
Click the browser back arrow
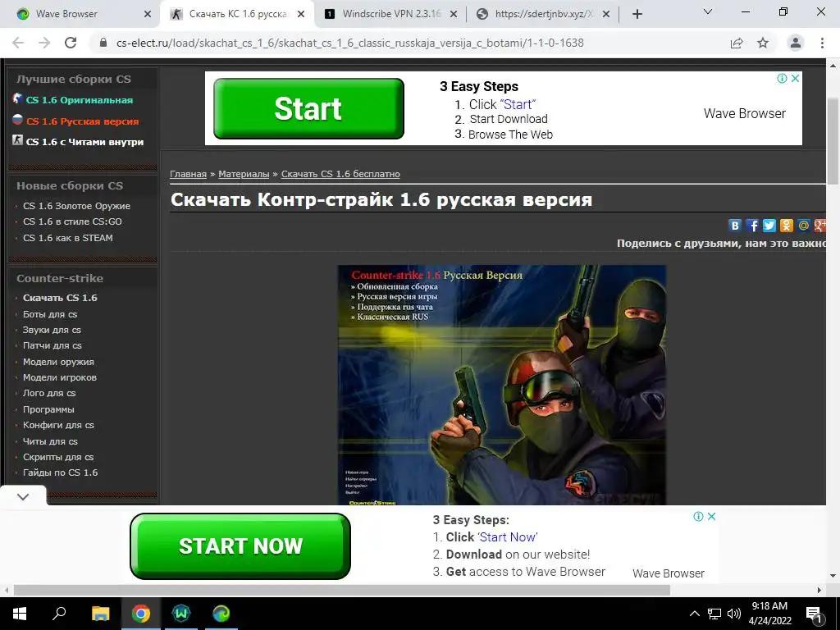tap(18, 43)
